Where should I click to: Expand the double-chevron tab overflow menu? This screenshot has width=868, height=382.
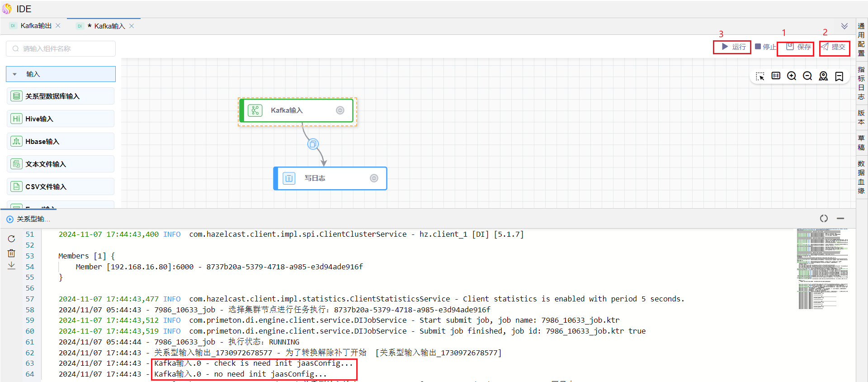(844, 26)
